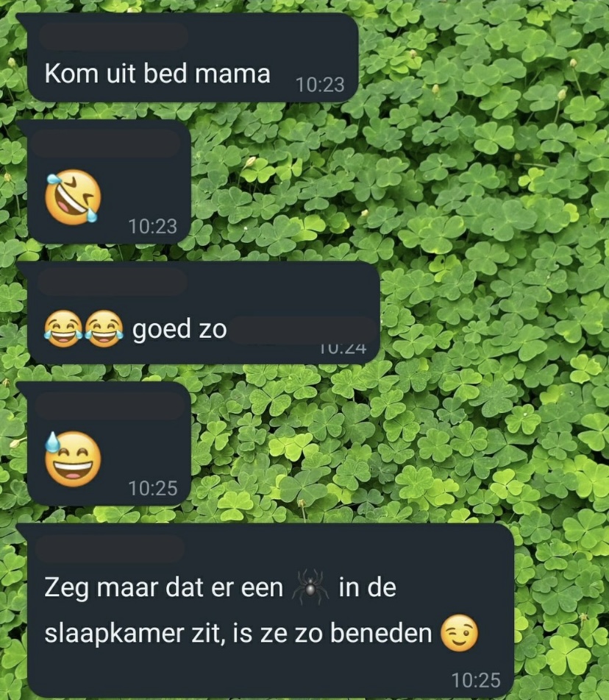Tap the spider emoji in the last message
The height and width of the screenshot is (700, 609).
[310, 587]
